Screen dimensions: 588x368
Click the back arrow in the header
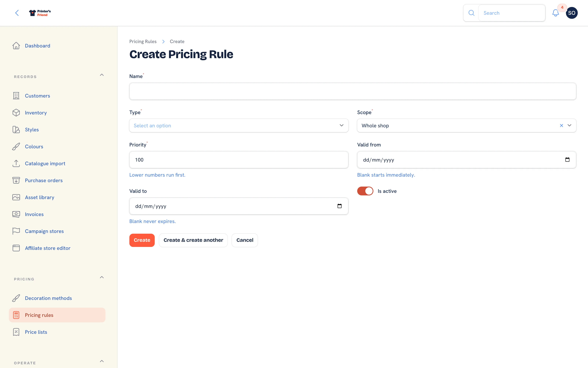pos(17,13)
